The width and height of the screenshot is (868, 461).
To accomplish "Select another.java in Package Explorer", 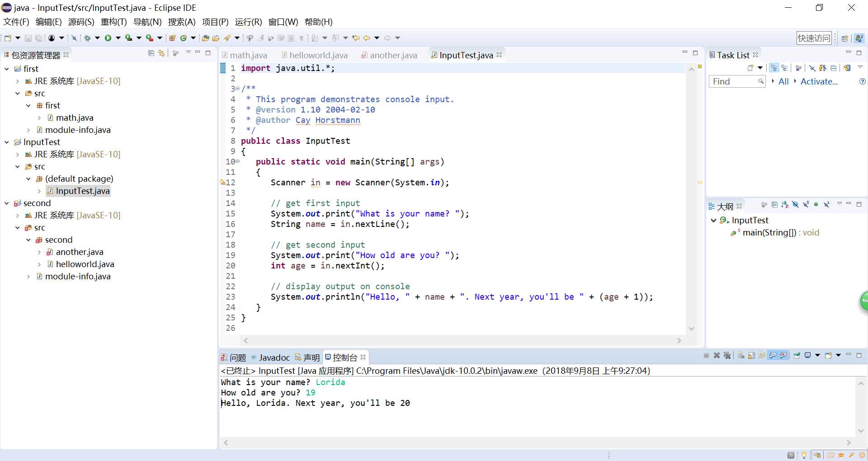I will click(80, 252).
